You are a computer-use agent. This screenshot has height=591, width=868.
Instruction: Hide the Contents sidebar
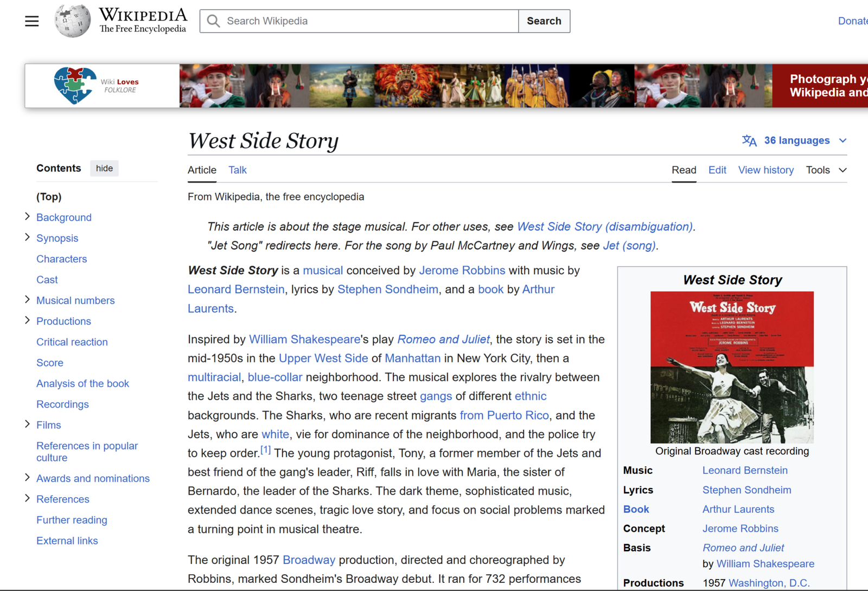[104, 168]
